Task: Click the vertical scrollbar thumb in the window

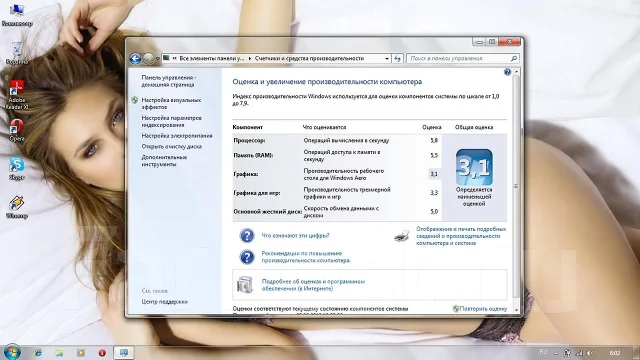Action: [516, 186]
